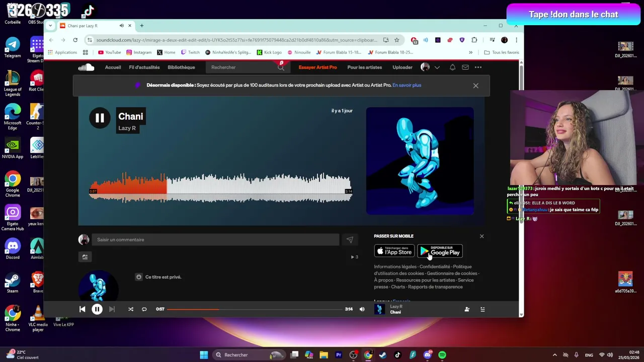
Task: Open the Twitch bookmark
Action: pos(190,52)
